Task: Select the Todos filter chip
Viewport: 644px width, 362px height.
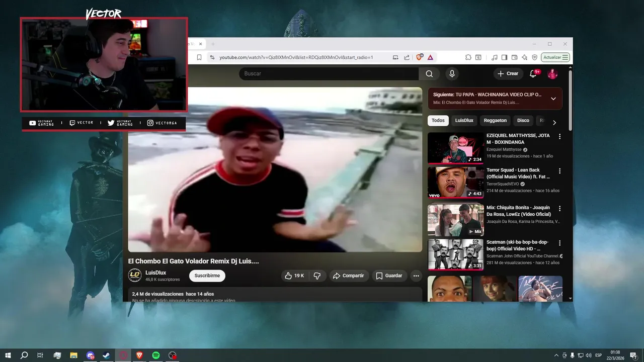Action: click(438, 121)
